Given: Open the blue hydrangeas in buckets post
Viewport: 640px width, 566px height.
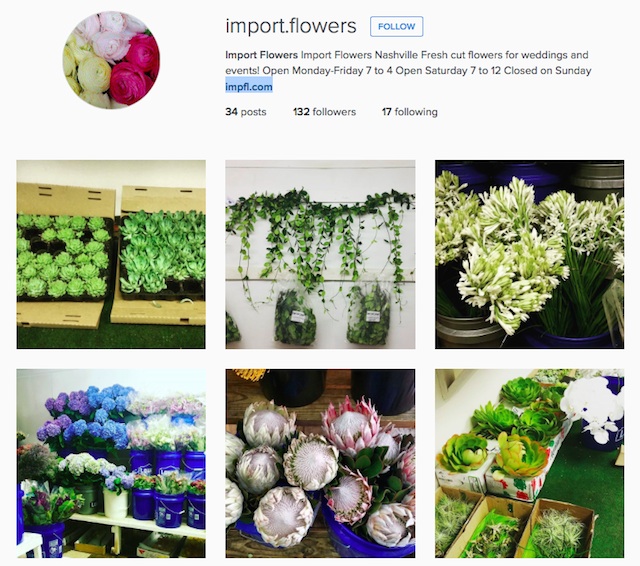Looking at the screenshot, I should pos(111,464).
